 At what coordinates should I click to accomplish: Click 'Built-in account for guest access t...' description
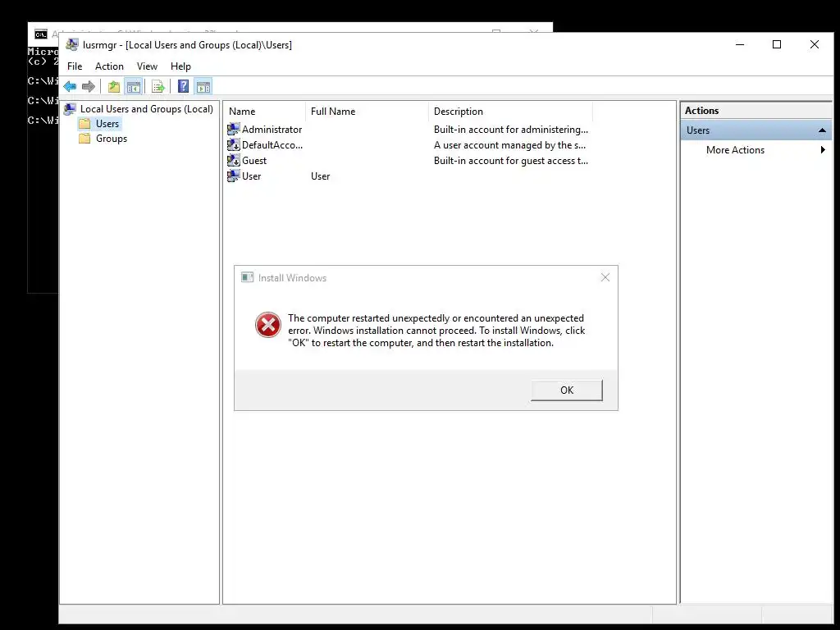[510, 160]
